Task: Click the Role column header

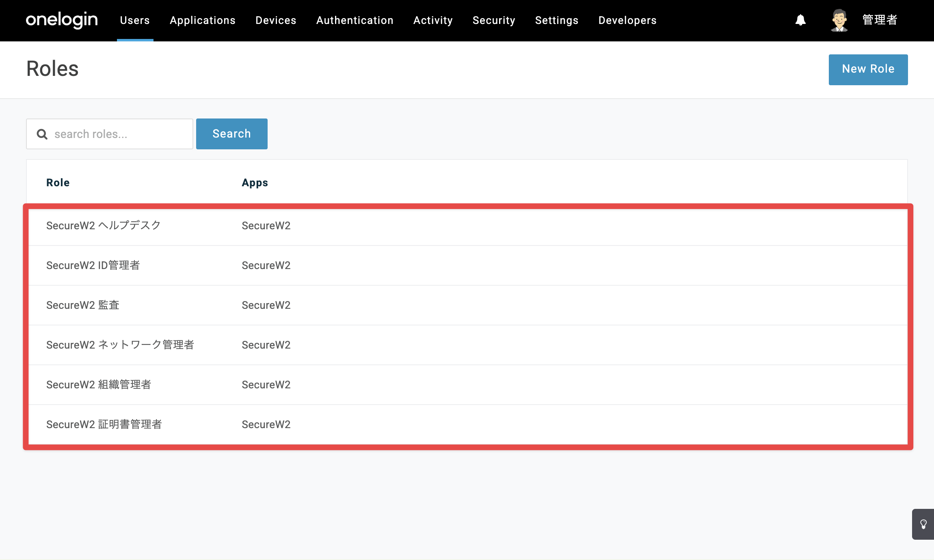Action: coord(58,183)
